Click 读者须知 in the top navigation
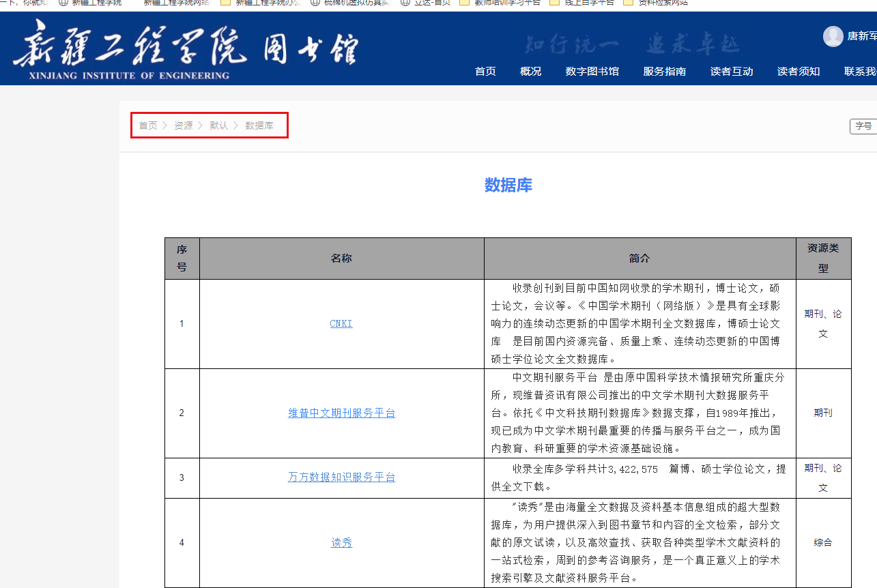This screenshot has height=588, width=877. (x=799, y=71)
